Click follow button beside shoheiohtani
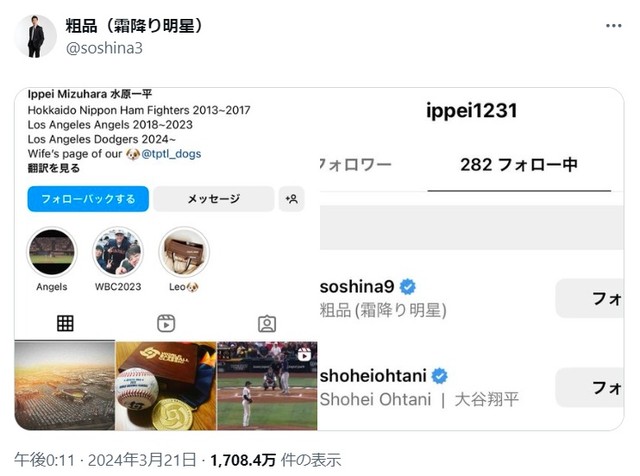Image resolution: width=640 pixels, height=476 pixels. click(589, 387)
